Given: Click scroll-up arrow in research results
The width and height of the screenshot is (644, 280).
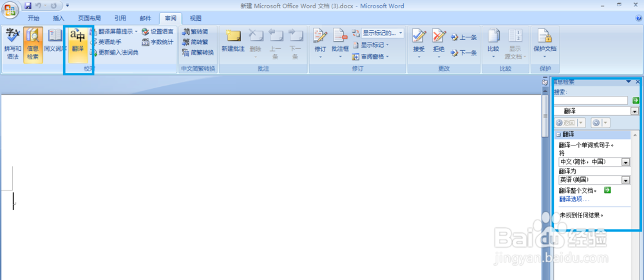Looking at the screenshot, I should [x=636, y=135].
